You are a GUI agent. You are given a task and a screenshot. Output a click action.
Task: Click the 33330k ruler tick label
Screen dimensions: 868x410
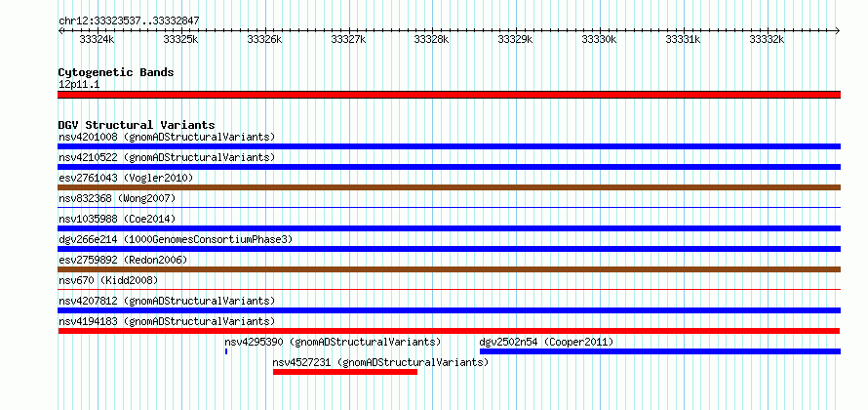coord(599,39)
